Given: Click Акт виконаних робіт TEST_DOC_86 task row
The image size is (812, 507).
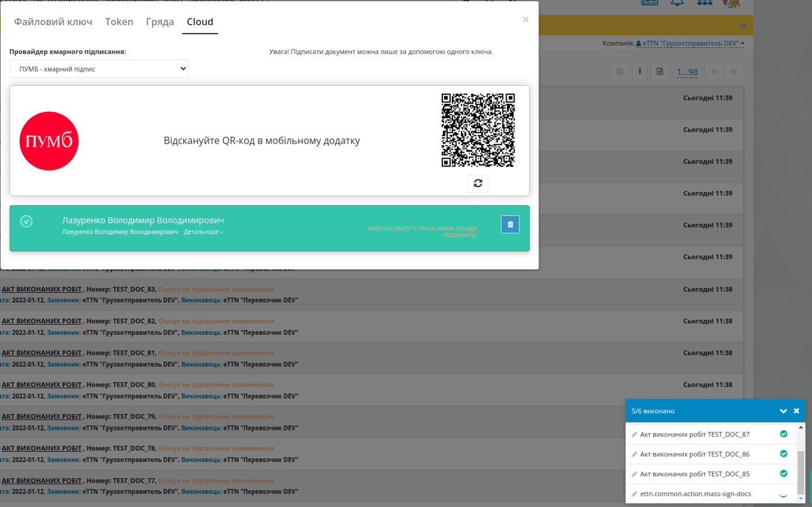Looking at the screenshot, I should pyautogui.click(x=712, y=454).
